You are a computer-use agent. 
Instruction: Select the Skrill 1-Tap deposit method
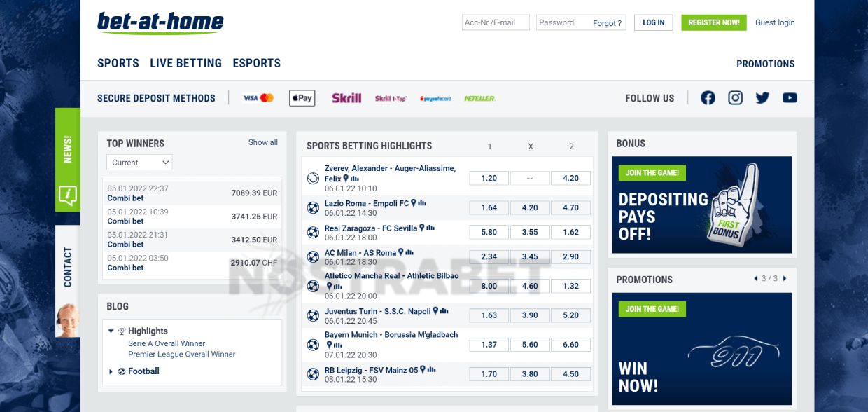click(x=391, y=99)
